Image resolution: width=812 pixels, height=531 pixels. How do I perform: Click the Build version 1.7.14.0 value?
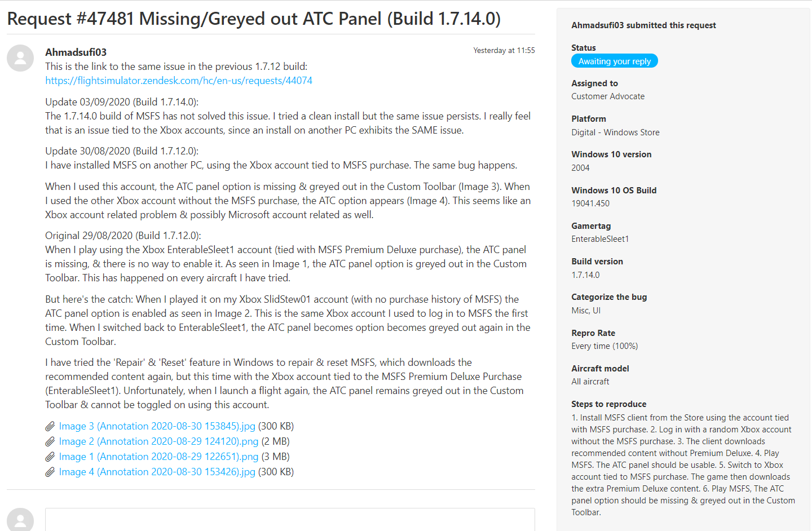pos(585,275)
